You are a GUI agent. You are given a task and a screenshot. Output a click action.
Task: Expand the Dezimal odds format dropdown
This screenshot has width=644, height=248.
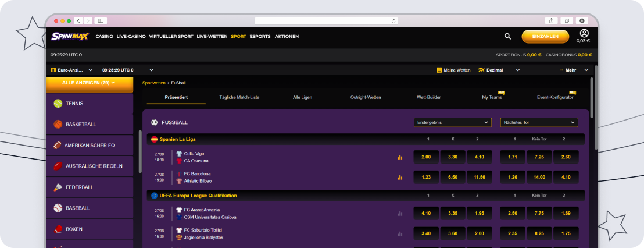pyautogui.click(x=517, y=70)
